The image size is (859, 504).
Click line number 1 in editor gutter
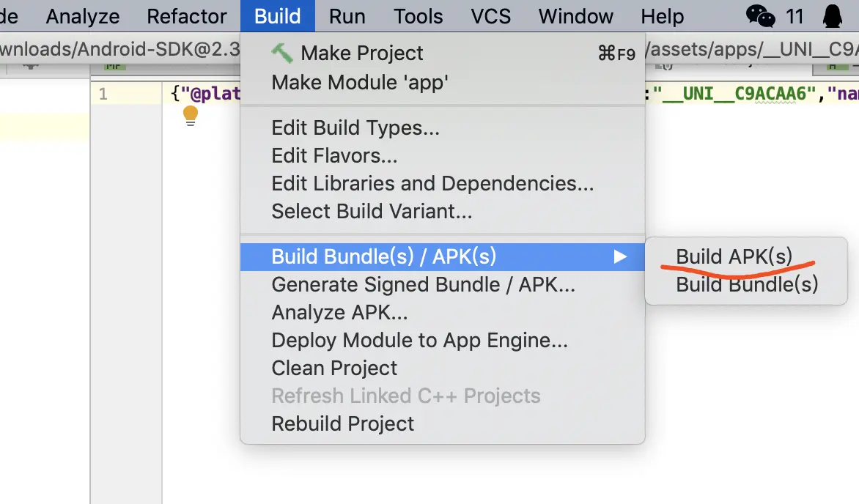coord(103,94)
